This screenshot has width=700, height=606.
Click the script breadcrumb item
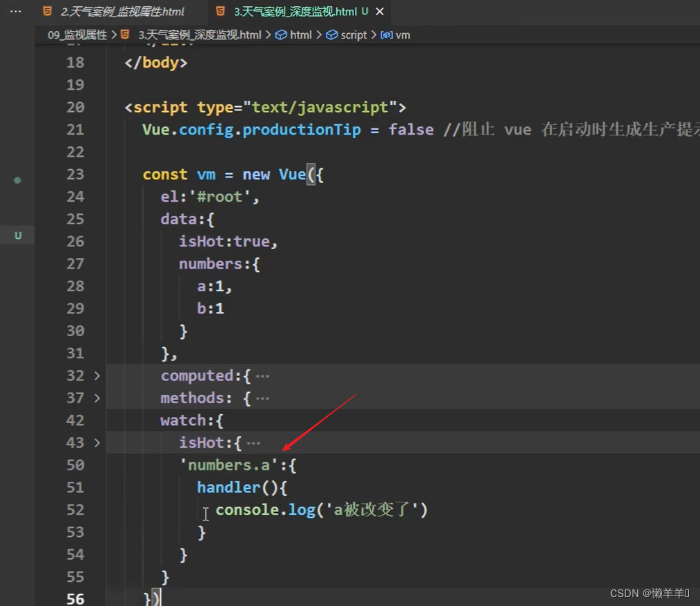tap(353, 35)
